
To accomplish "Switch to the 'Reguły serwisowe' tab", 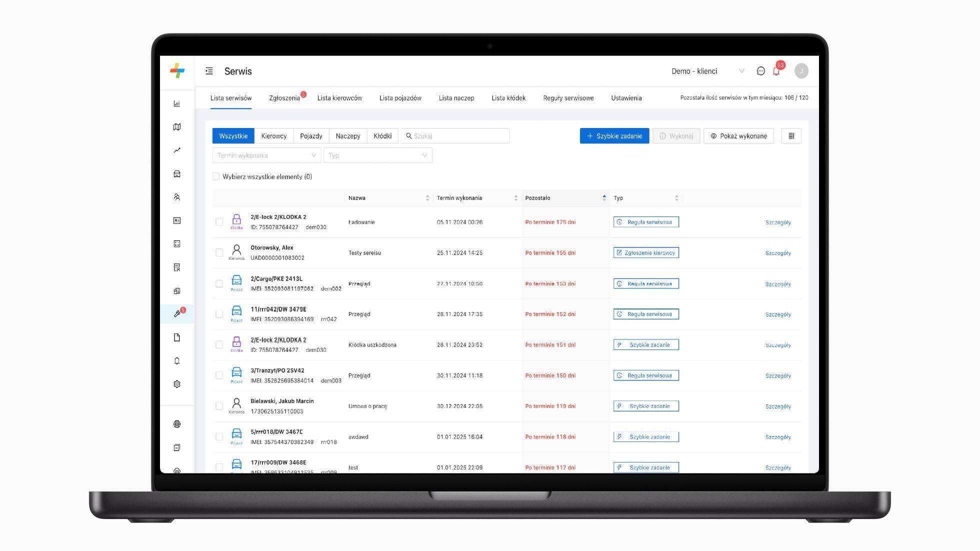I will click(568, 98).
